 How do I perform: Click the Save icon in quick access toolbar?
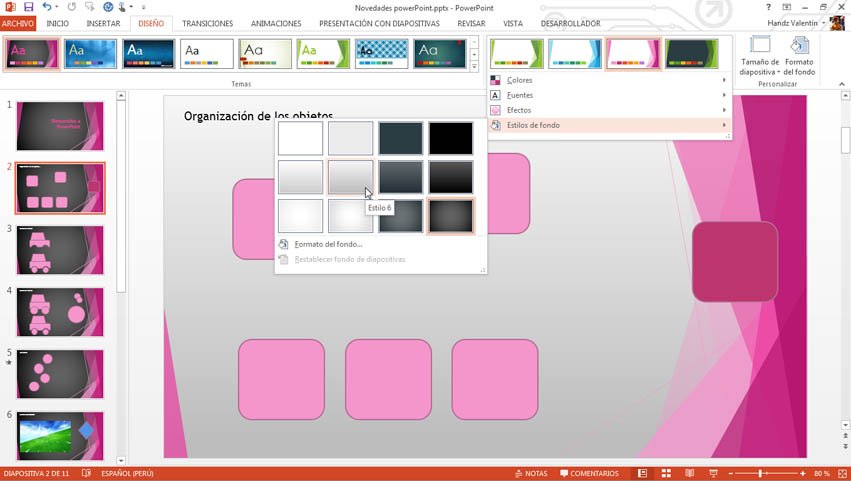click(x=28, y=7)
